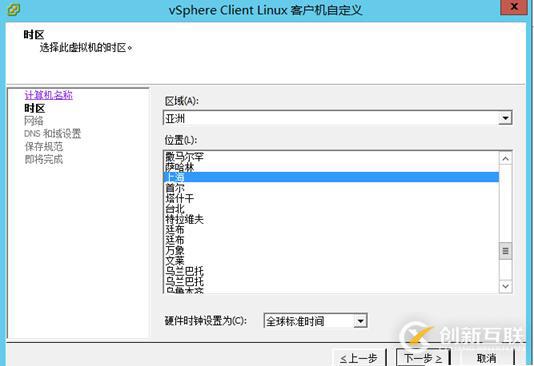Choose 萨哈林 in the location list
Viewport: 534px width, 366px height.
point(331,167)
